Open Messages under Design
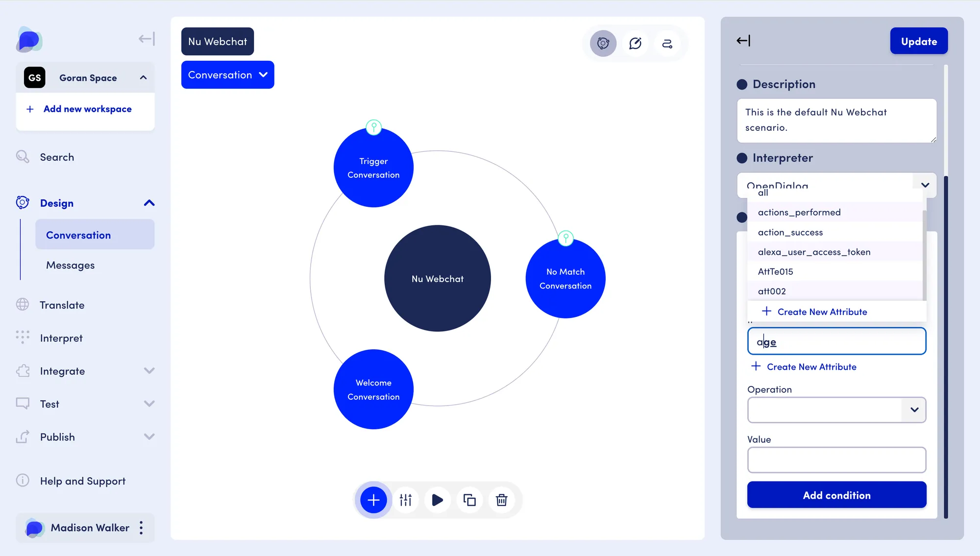Screen dimensions: 980x556 (70, 265)
